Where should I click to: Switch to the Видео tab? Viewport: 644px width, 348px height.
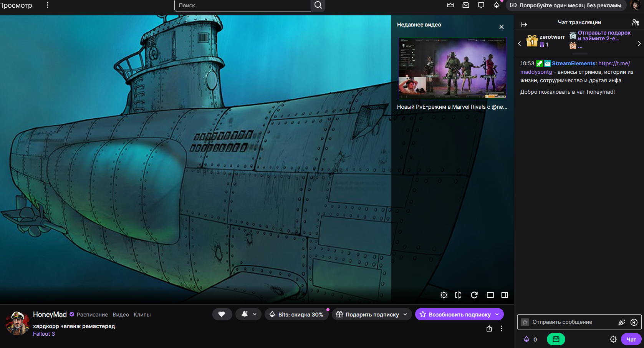121,315
